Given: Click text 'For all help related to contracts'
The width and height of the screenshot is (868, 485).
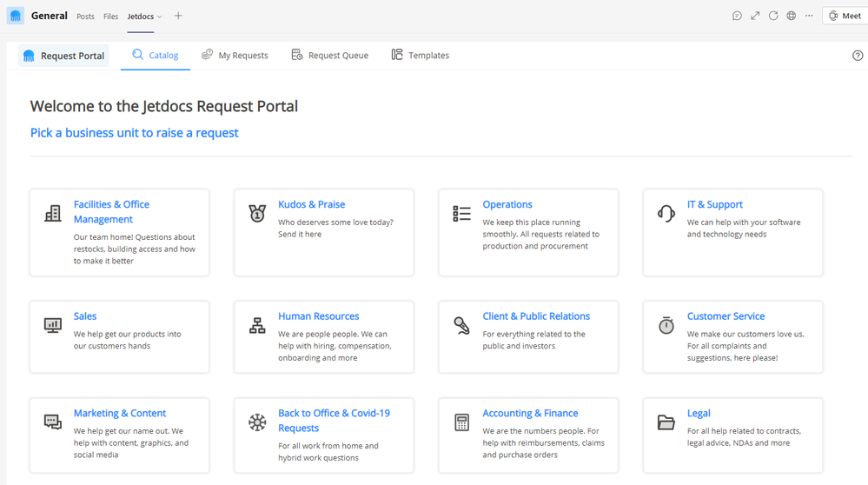Looking at the screenshot, I should (744, 431).
